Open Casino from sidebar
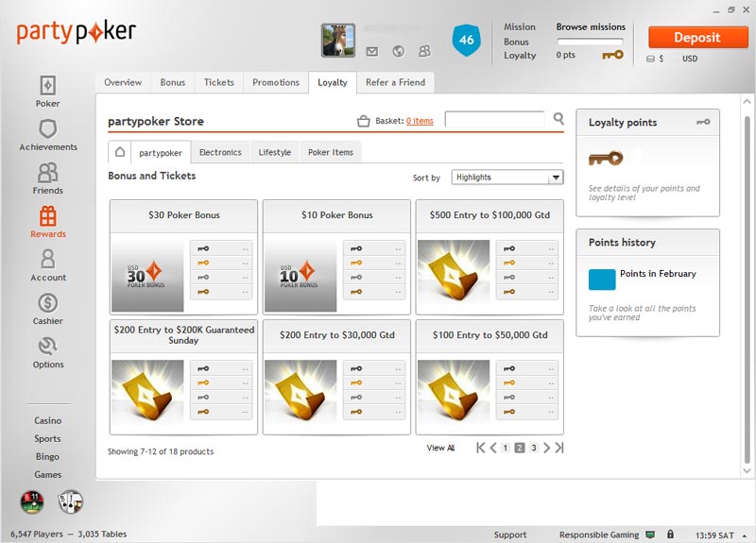This screenshot has width=756, height=543. 48,420
